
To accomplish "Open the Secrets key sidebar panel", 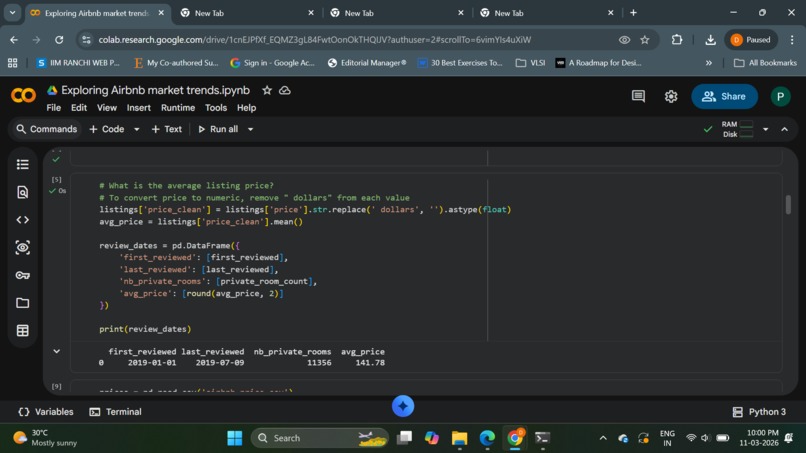I will (x=23, y=275).
